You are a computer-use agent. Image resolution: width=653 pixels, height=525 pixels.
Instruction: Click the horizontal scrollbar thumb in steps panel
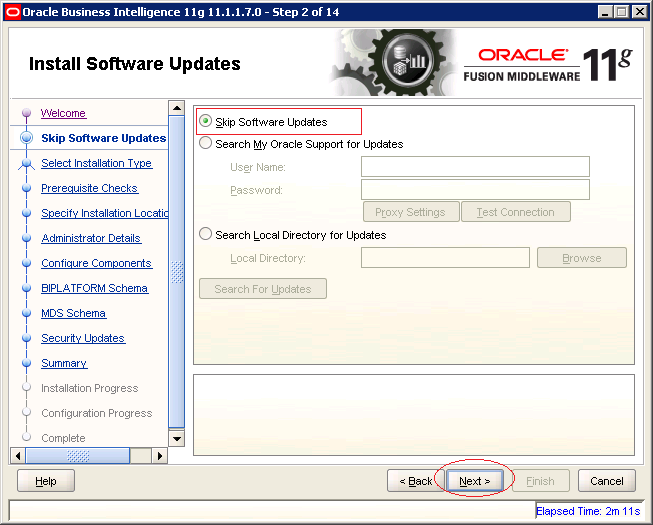click(x=78, y=455)
